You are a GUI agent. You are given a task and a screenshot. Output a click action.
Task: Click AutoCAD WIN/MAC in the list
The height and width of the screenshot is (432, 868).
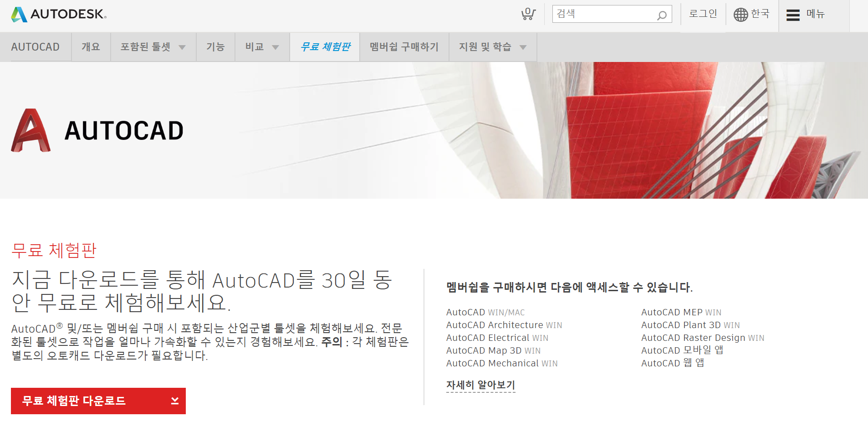coord(485,312)
